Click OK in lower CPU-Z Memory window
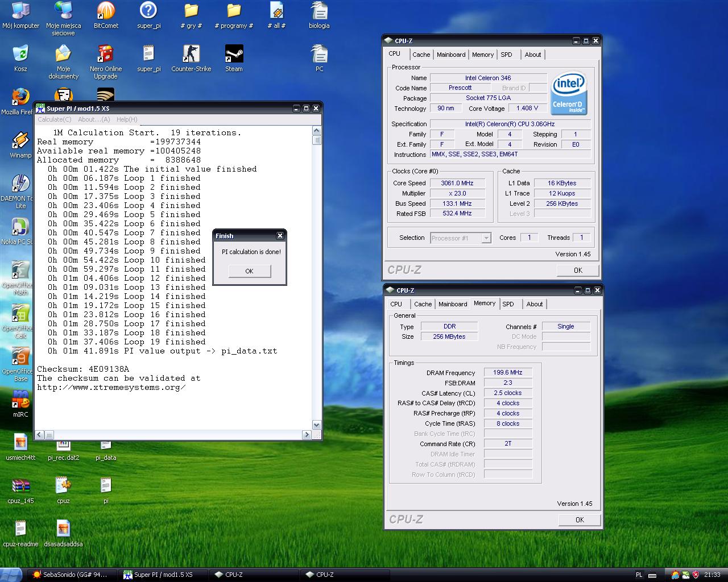The height and width of the screenshot is (582, 728). (580, 519)
